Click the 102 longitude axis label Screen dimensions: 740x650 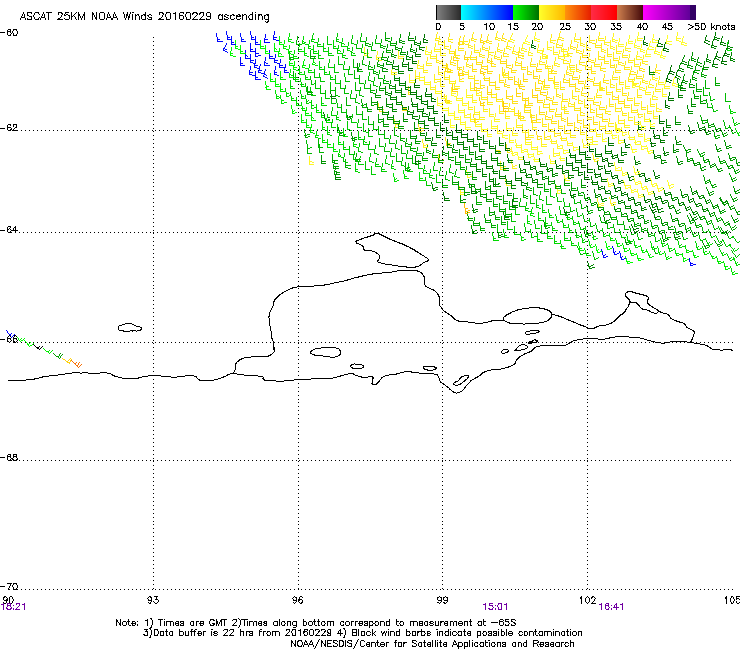point(588,600)
